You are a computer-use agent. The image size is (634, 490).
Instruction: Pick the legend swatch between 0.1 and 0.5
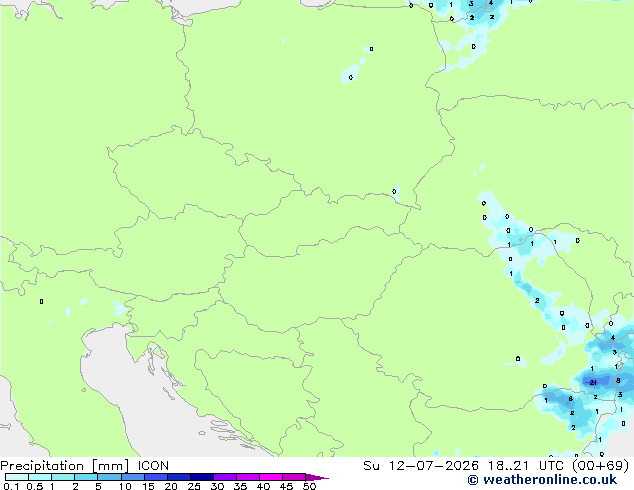click(17, 477)
